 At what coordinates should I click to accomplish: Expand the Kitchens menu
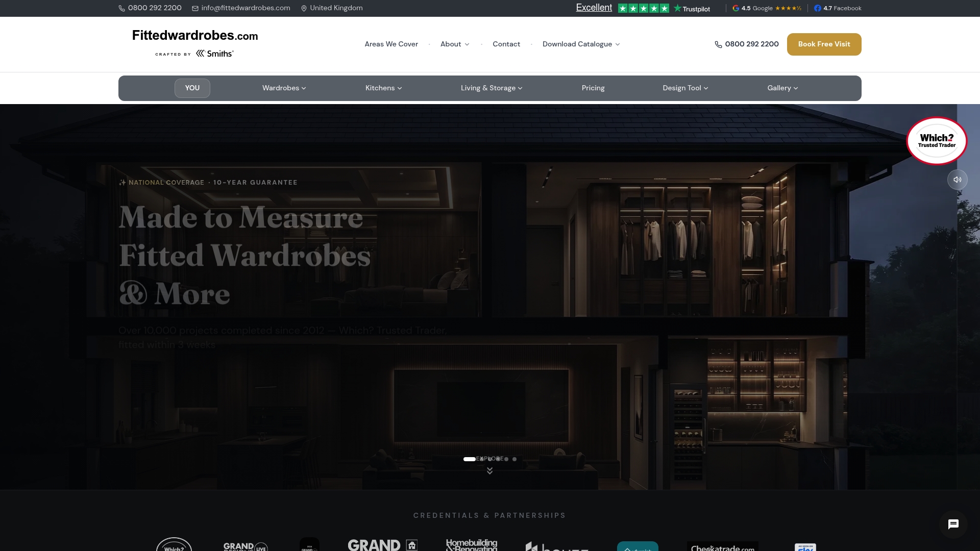tap(384, 88)
